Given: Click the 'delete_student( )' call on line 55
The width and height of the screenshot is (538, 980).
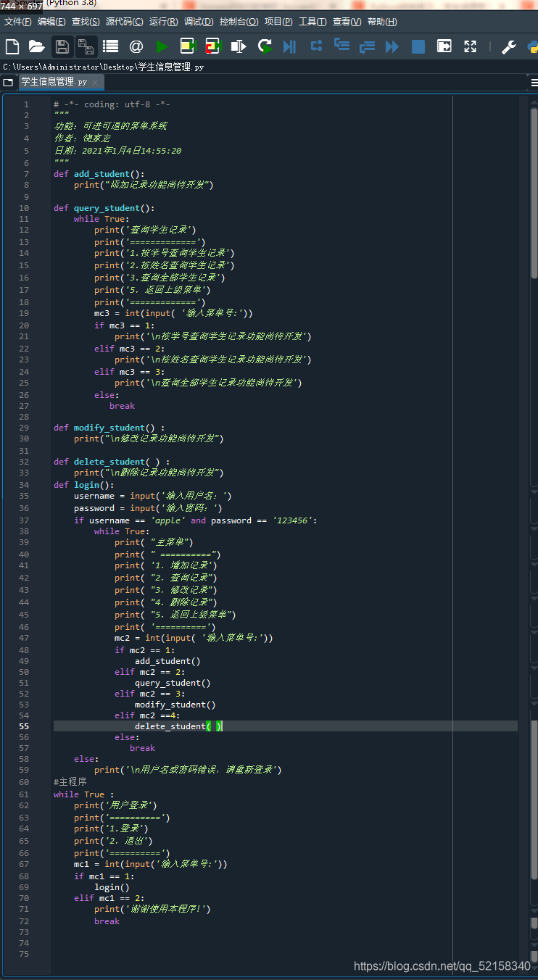Looking at the screenshot, I should point(178,726).
